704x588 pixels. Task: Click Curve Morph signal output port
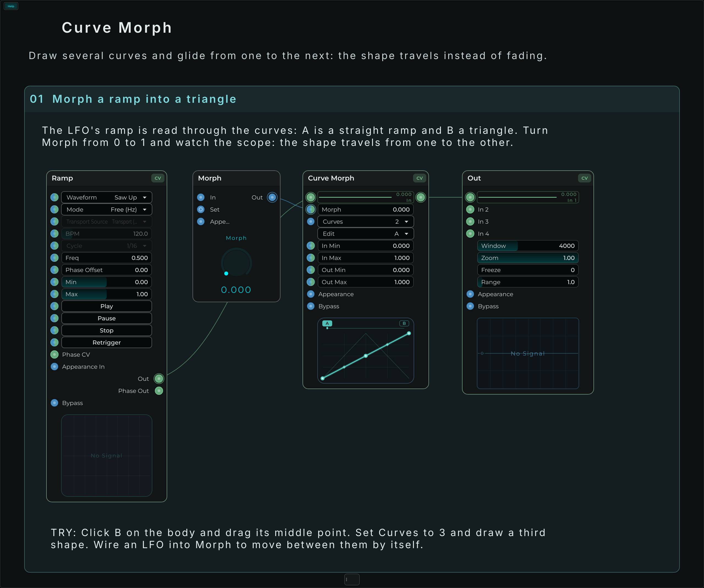pos(421,197)
